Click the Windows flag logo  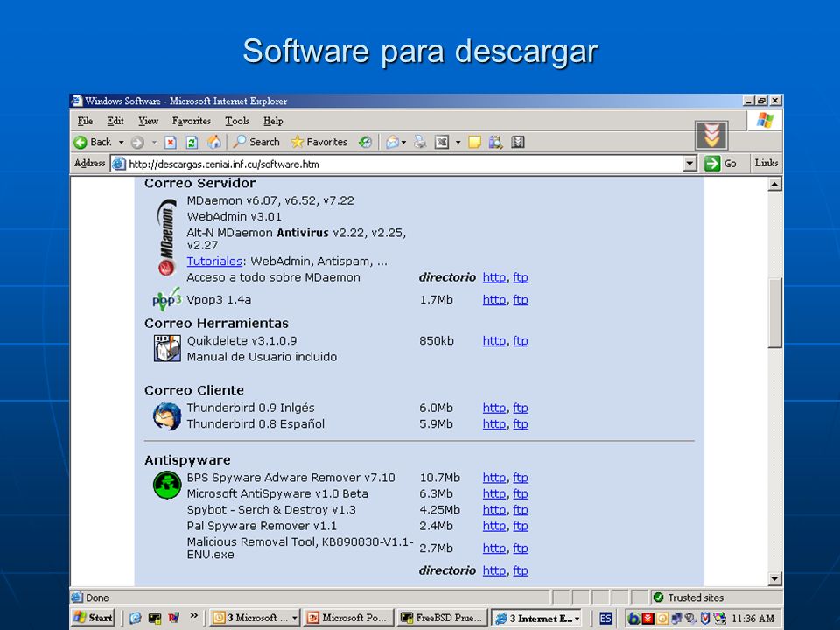pos(765,121)
